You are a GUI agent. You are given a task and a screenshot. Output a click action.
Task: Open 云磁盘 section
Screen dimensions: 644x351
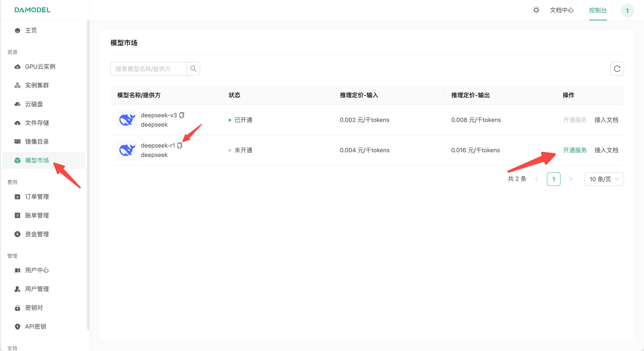pyautogui.click(x=34, y=104)
